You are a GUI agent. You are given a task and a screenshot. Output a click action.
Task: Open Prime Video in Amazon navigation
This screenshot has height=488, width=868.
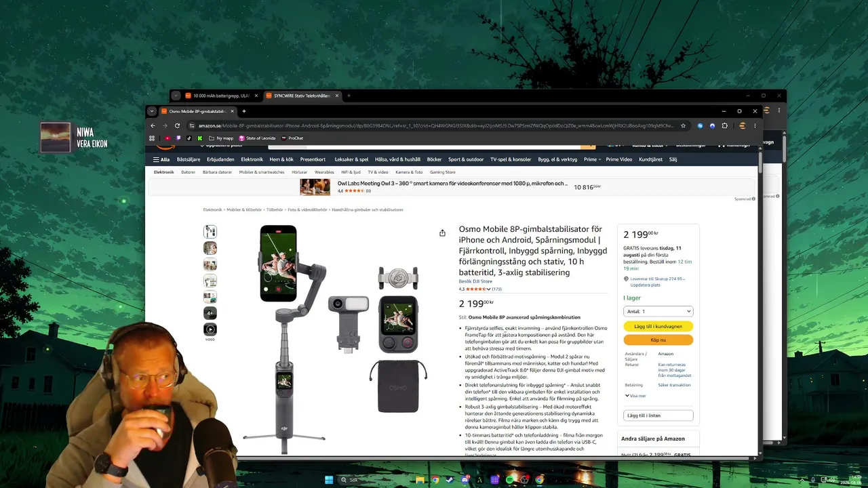coord(619,159)
